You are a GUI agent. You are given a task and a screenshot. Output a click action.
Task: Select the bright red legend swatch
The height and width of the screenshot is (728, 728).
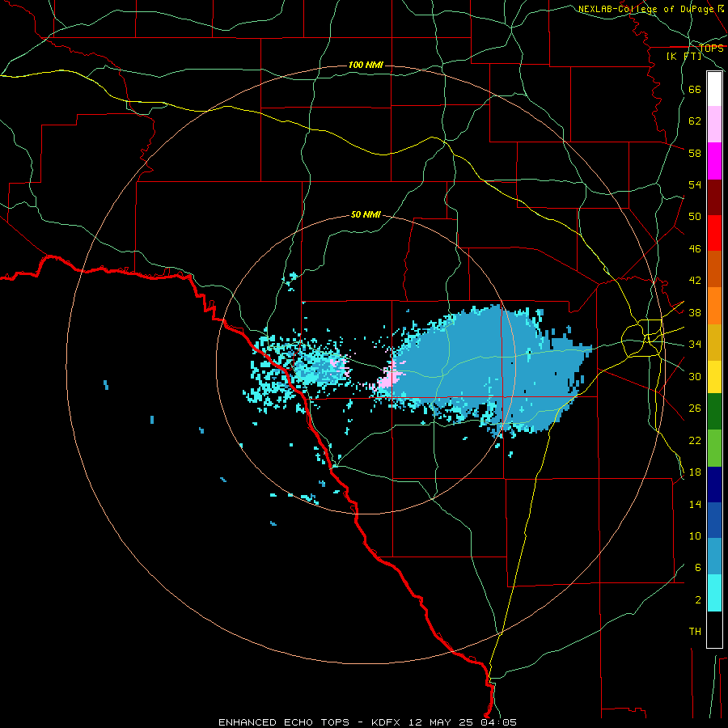714,233
